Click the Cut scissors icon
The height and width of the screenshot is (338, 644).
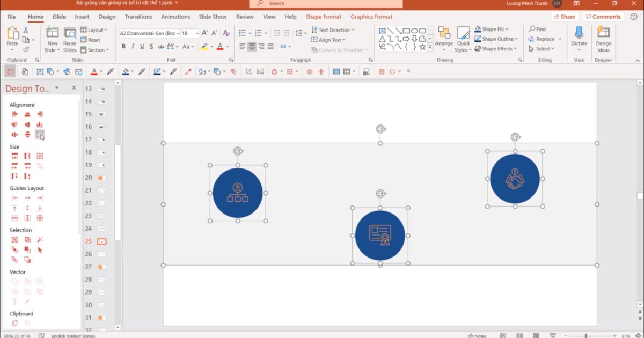(x=25, y=30)
